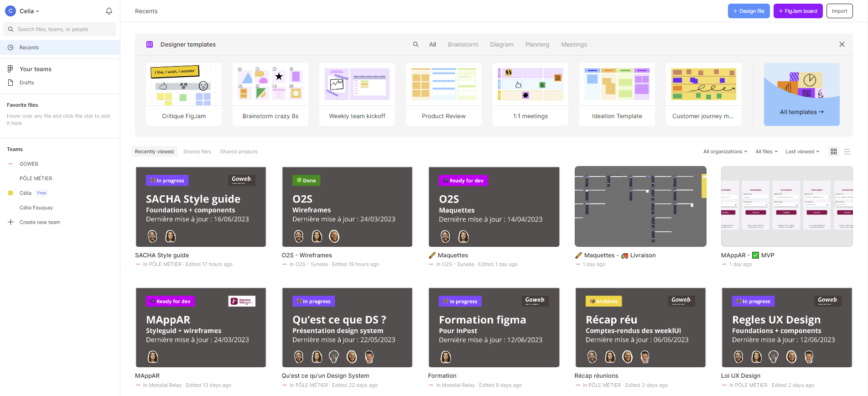
Task: Switch to the Shared files tab
Action: point(197,151)
